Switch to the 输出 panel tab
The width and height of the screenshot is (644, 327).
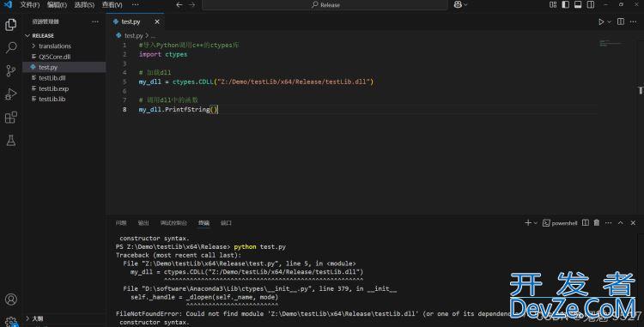tap(143, 223)
